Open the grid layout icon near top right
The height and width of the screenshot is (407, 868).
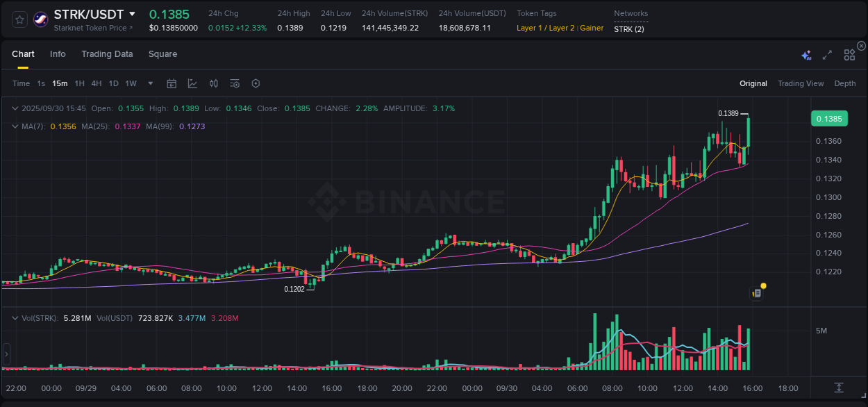click(849, 54)
